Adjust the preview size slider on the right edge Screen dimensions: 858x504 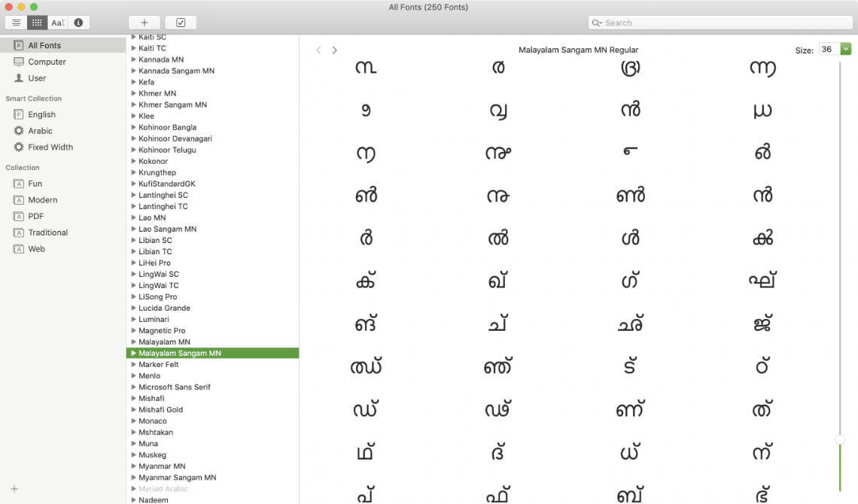click(839, 437)
